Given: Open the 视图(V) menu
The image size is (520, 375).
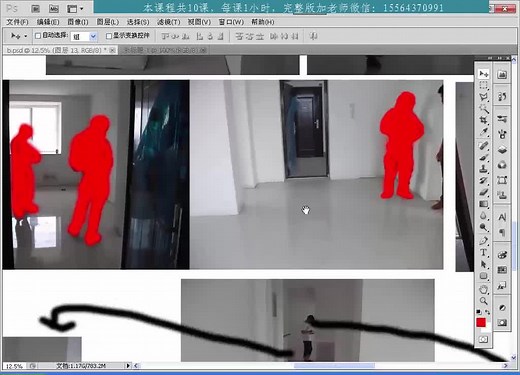Looking at the screenshot, I should click(x=199, y=22).
